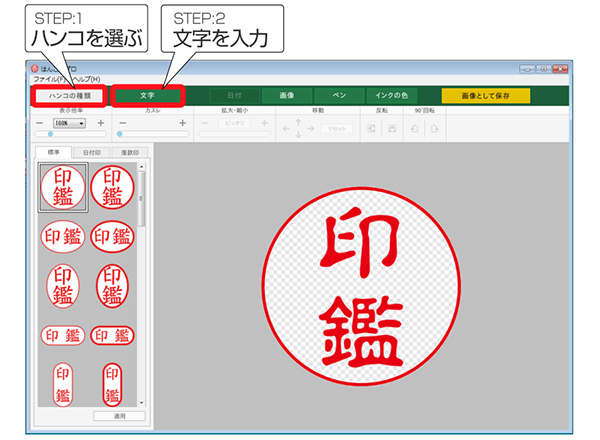Click the second 90° rotation icon
Viewport: 600px width, 440px height.
[x=434, y=129]
